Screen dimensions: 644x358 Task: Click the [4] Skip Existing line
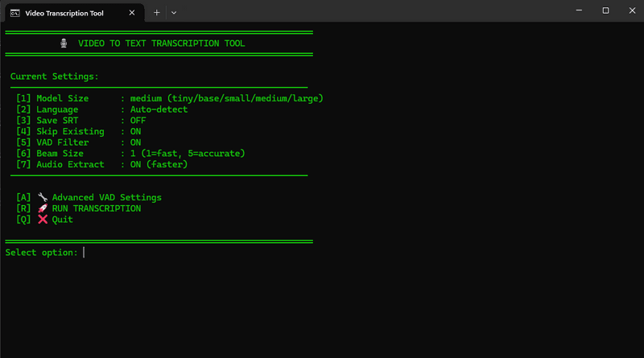[78, 131]
